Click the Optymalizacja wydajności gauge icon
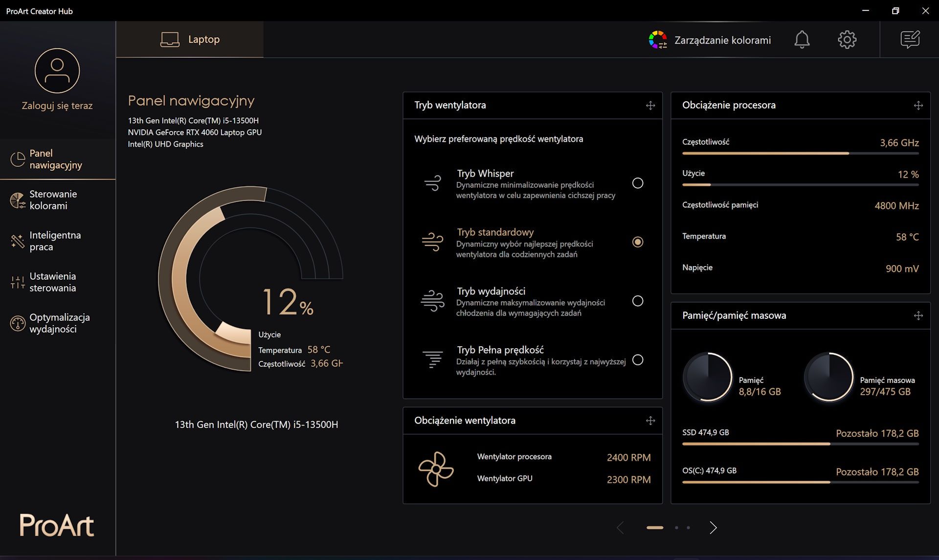 [18, 323]
